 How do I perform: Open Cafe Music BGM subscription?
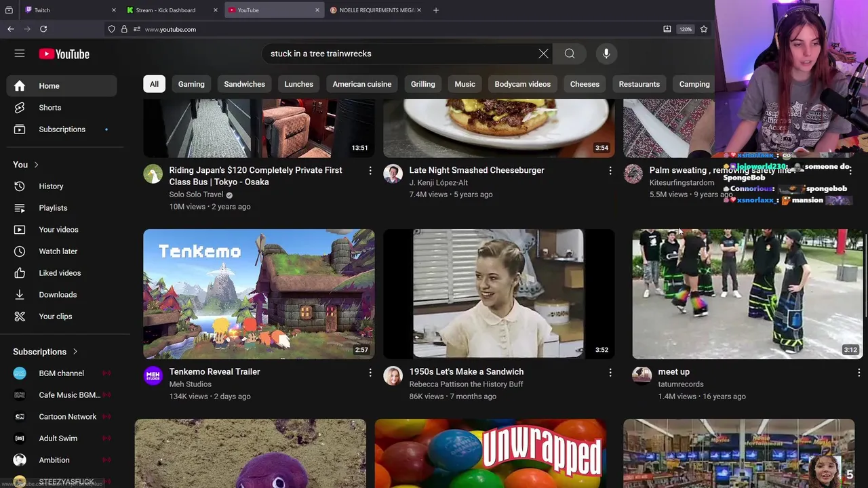point(62,395)
